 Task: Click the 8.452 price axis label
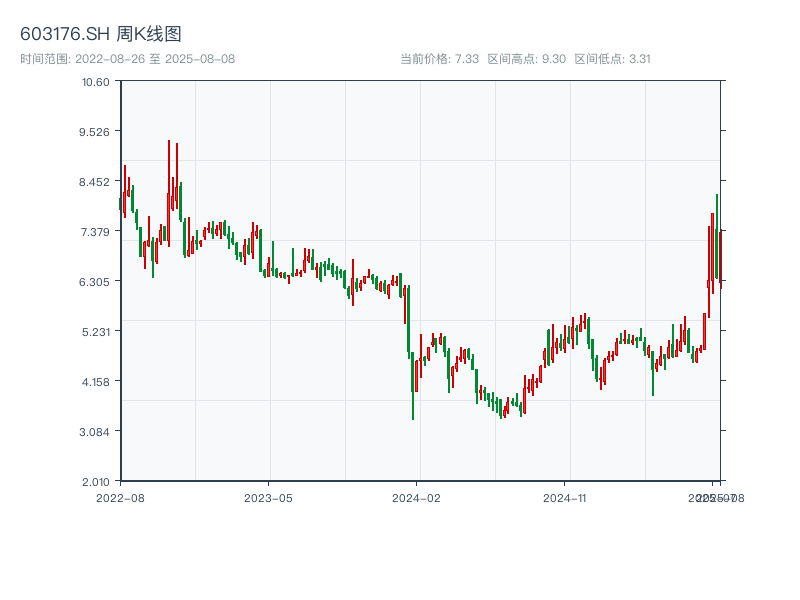click(x=95, y=181)
